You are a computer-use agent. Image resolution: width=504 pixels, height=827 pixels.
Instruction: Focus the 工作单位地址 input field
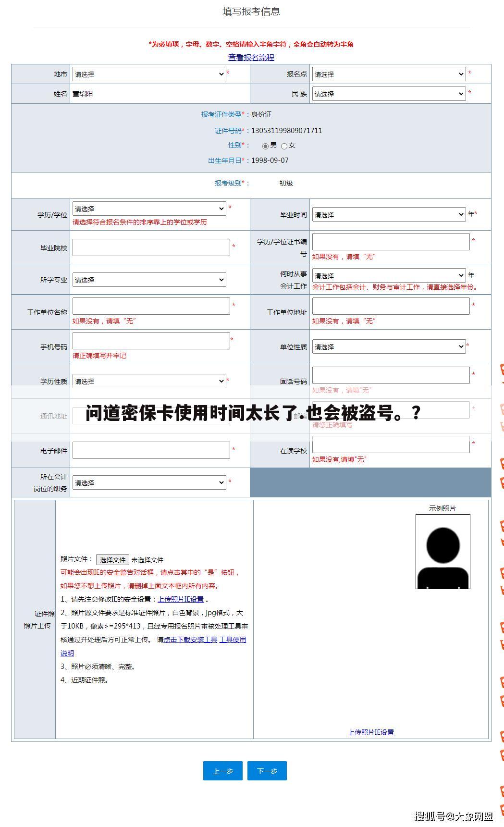pyautogui.click(x=391, y=306)
